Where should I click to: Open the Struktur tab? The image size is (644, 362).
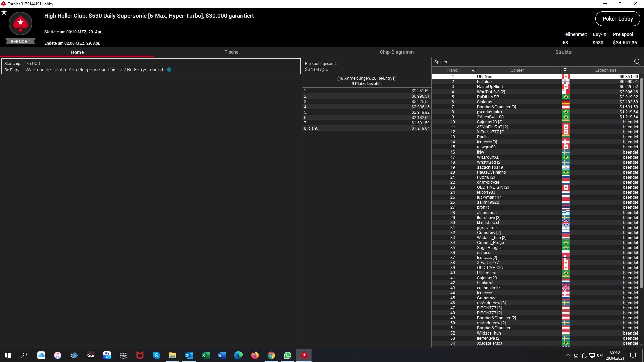coord(564,52)
